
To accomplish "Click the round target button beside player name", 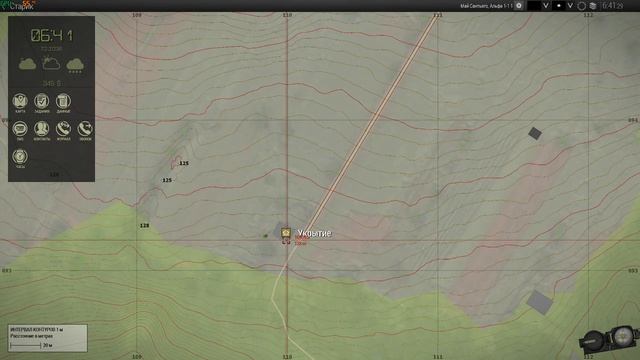I will [x=519, y=6].
